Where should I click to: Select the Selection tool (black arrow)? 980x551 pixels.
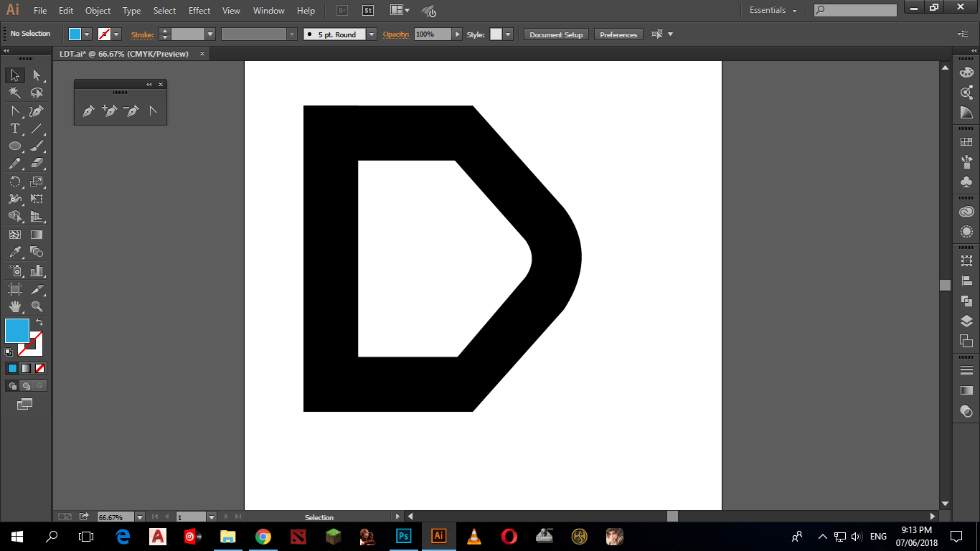coord(15,75)
